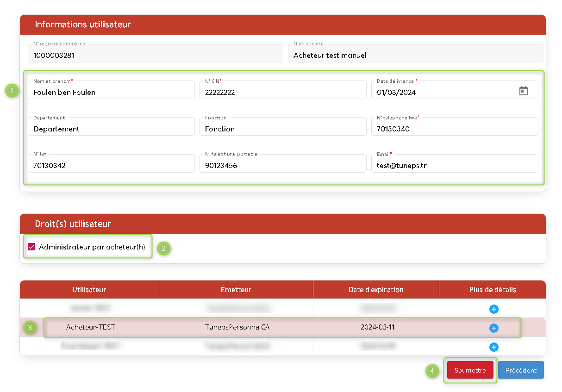The image size is (562, 392).
Task: Edit the N° téléphone fixe field
Action: pyautogui.click(x=454, y=128)
